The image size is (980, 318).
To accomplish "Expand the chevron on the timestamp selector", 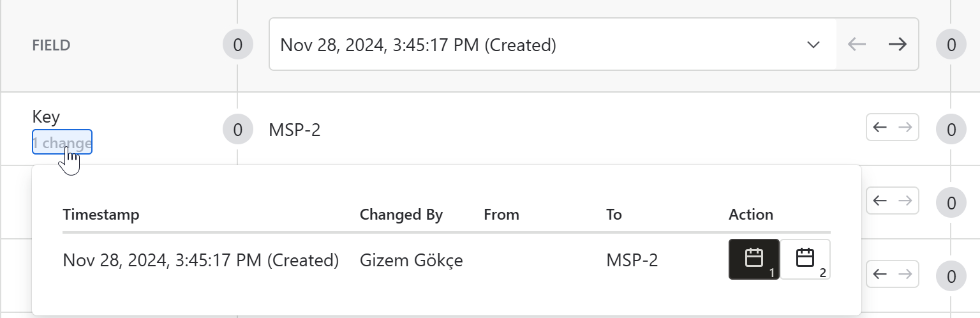I will [x=813, y=45].
